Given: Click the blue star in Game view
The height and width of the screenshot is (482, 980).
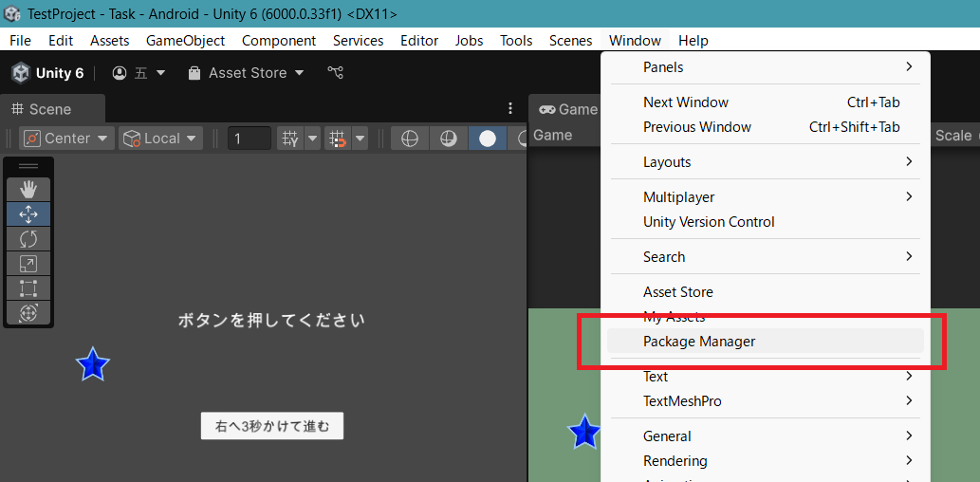Looking at the screenshot, I should pyautogui.click(x=583, y=432).
